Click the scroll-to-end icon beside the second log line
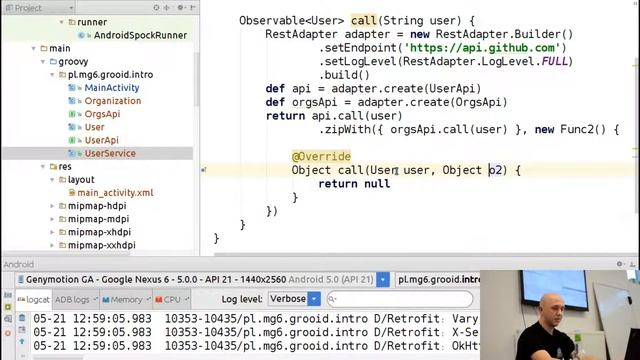This screenshot has height=360, width=640. click(x=22, y=329)
